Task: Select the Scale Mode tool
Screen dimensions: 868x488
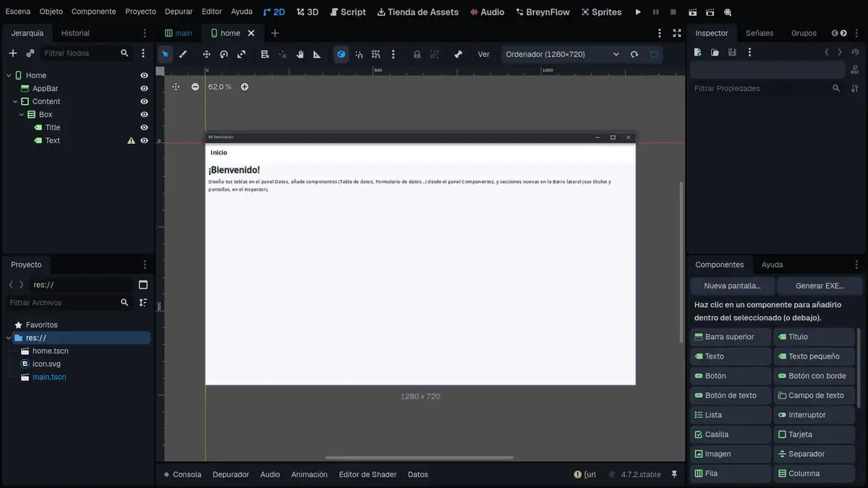Action: 242,54
